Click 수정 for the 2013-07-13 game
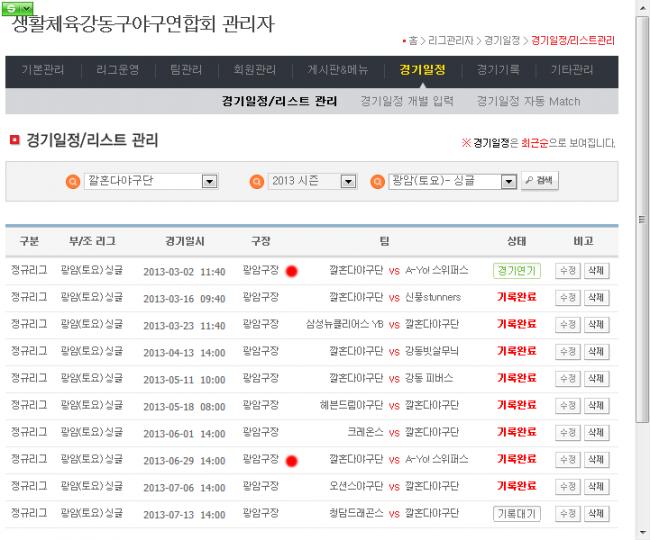The image size is (650, 540). click(x=568, y=514)
